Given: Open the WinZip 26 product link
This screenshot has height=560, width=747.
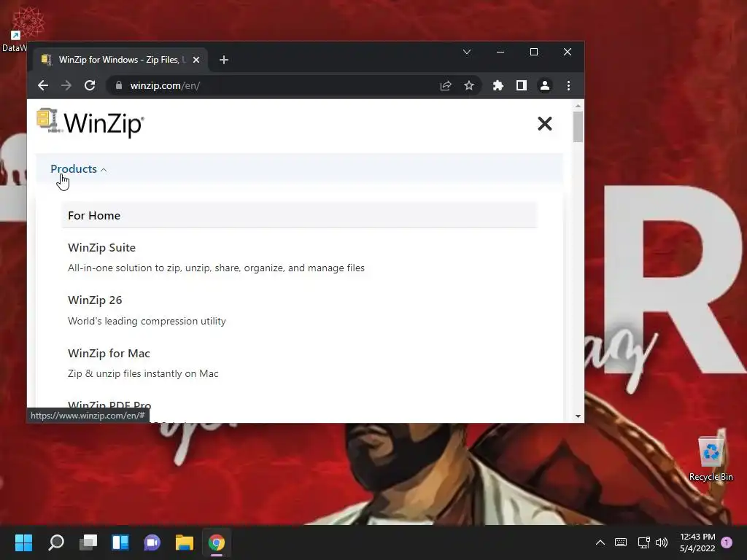Looking at the screenshot, I should 95,300.
